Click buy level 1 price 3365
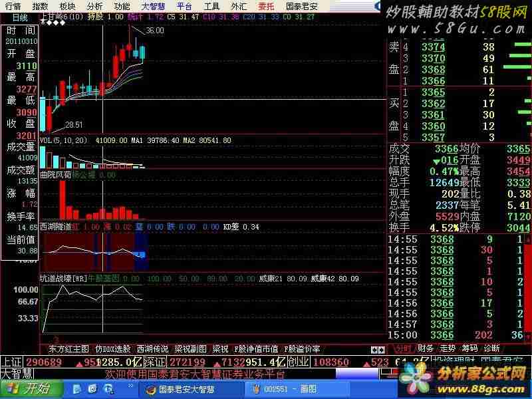Screen dimensions: 532x399 434,92
